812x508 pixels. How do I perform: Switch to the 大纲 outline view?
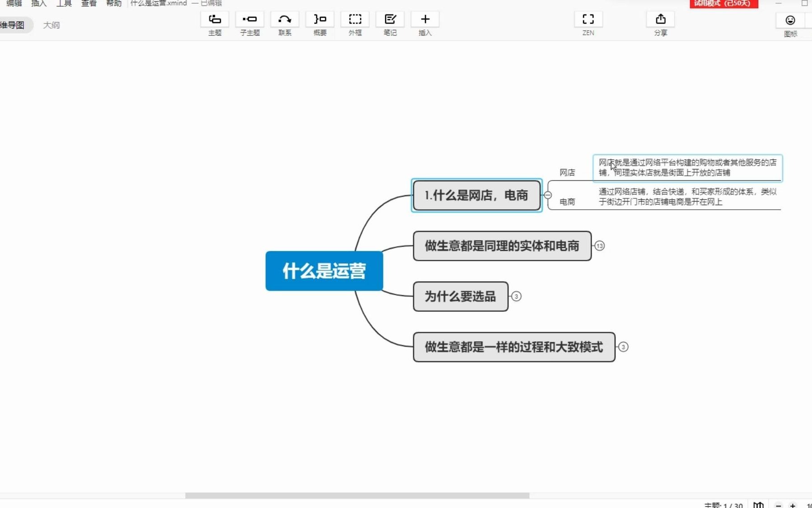click(x=51, y=25)
